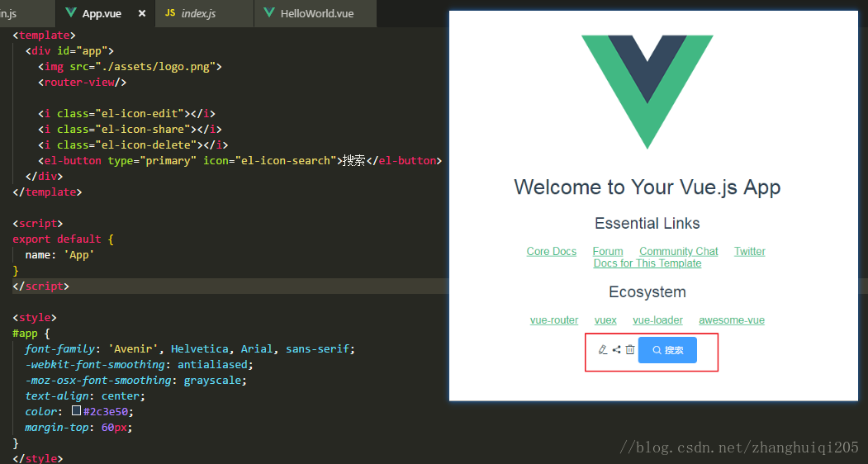Image resolution: width=868 pixels, height=464 pixels.
Task: Click the #2c3e50 color swatch in code
Action: coord(76,411)
